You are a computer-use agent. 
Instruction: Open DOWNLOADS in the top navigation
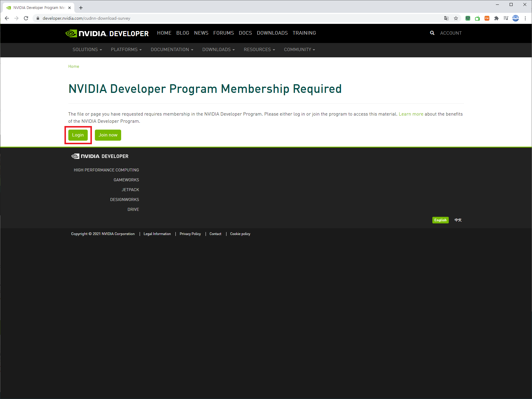coord(272,33)
